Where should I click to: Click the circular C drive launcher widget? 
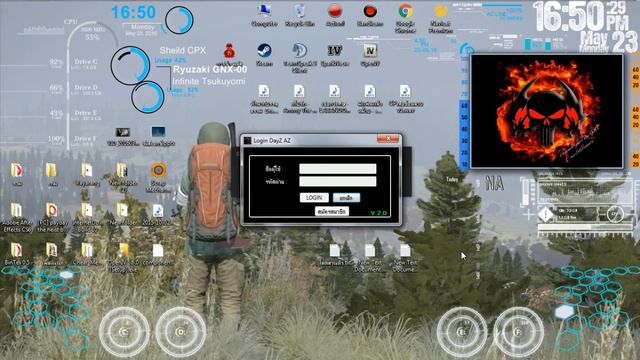click(x=124, y=332)
